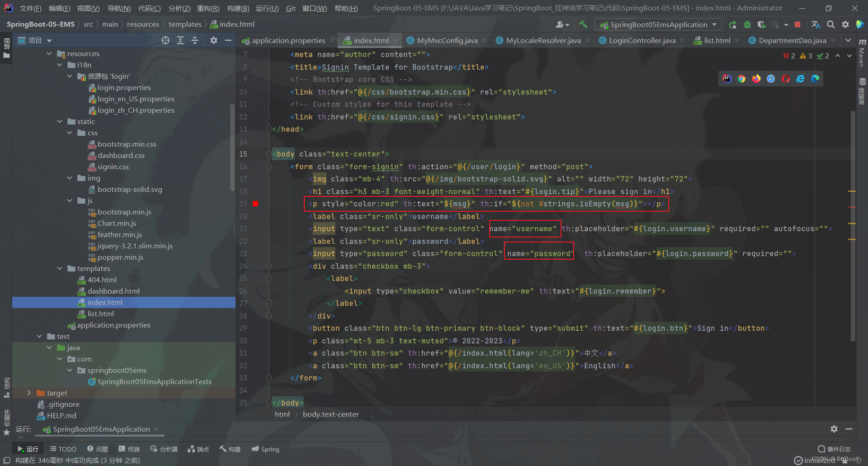
Task: Expand the target folder
Action: click(29, 393)
